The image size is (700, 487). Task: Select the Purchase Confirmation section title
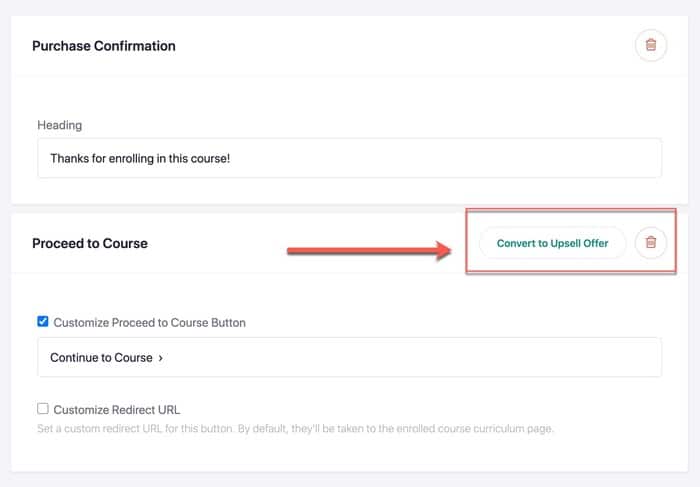pos(104,46)
